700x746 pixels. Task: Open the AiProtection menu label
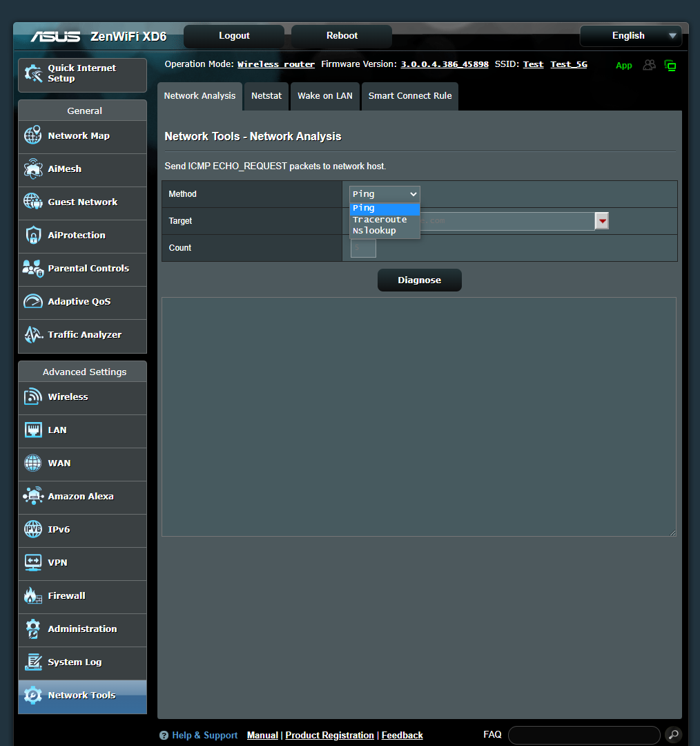click(77, 235)
